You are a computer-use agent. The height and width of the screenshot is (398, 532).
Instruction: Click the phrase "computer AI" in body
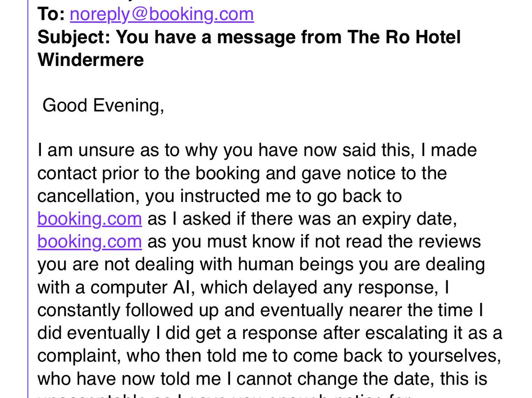click(142, 287)
